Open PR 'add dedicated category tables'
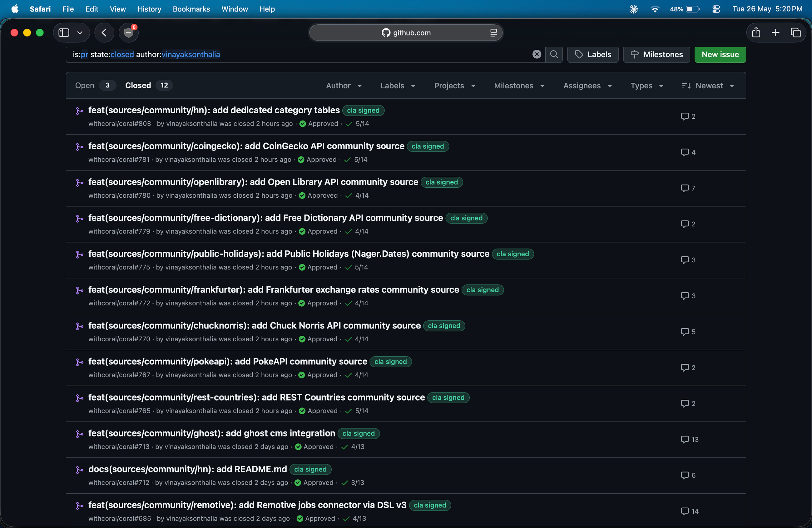Image resolution: width=812 pixels, height=528 pixels. [x=214, y=110]
